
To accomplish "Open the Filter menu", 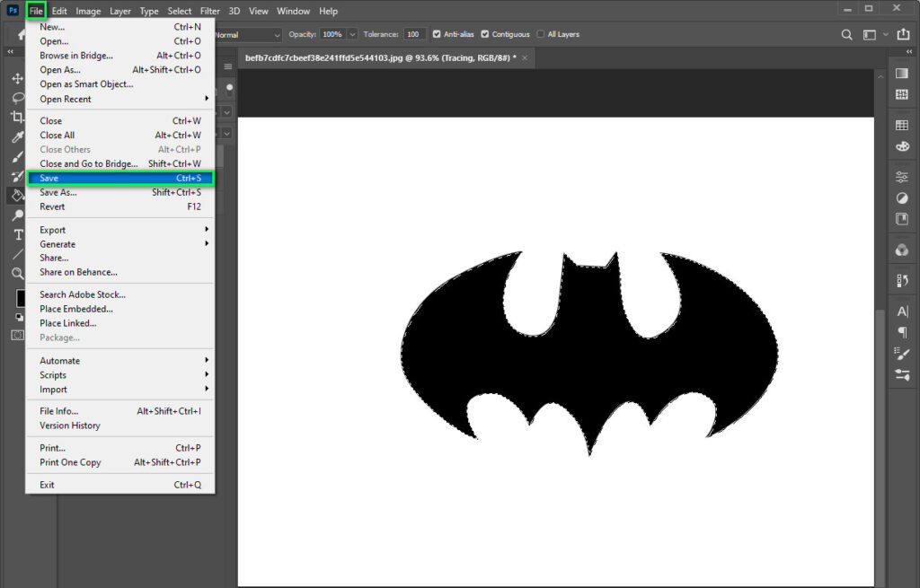I will coord(209,11).
